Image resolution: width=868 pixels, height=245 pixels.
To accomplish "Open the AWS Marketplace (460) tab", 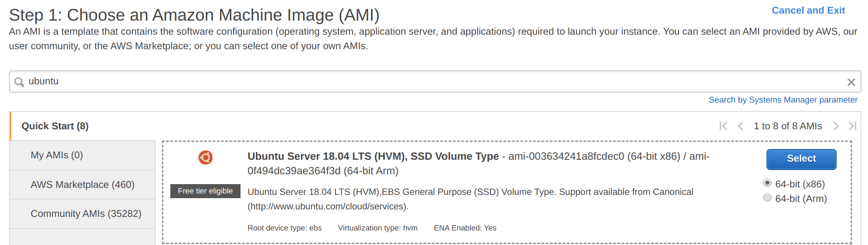I will [x=82, y=185].
